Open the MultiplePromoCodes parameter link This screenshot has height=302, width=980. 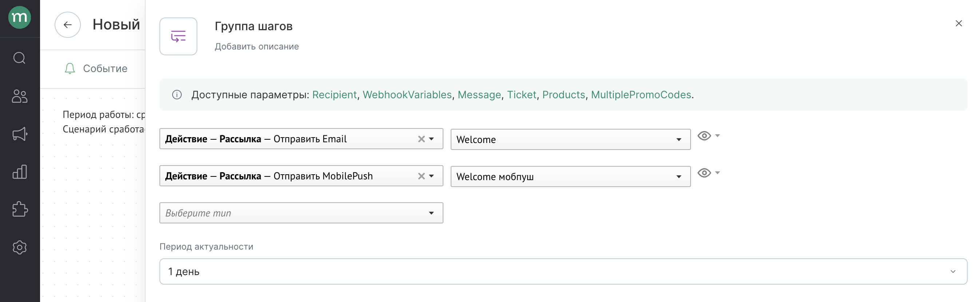click(x=641, y=95)
